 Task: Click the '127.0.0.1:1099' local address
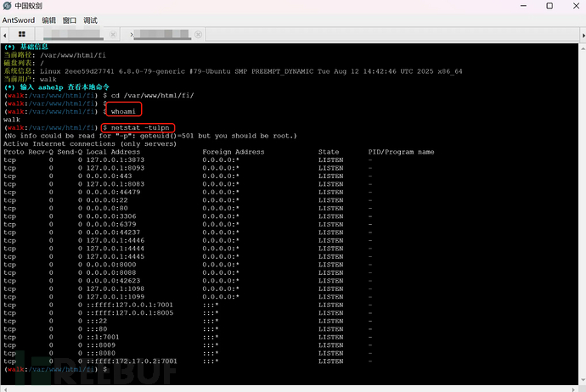(116, 297)
